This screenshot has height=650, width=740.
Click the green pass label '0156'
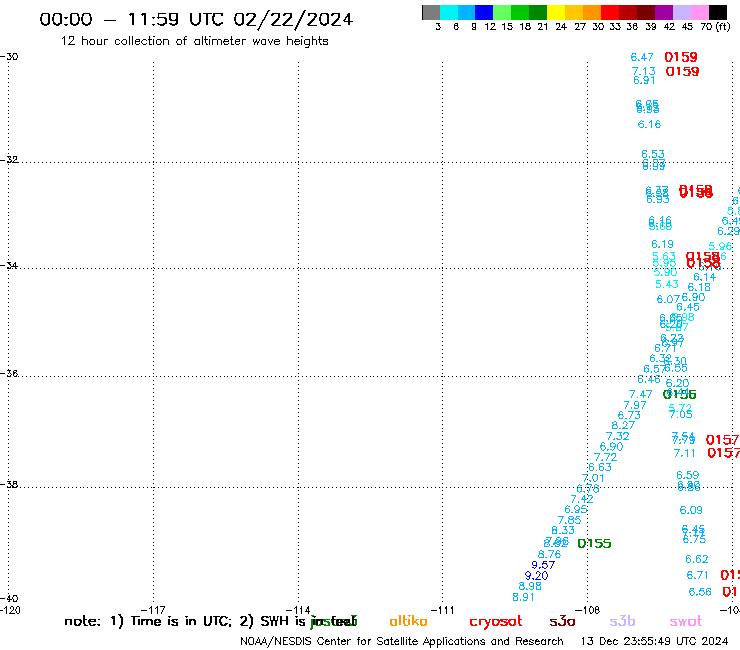click(x=680, y=395)
